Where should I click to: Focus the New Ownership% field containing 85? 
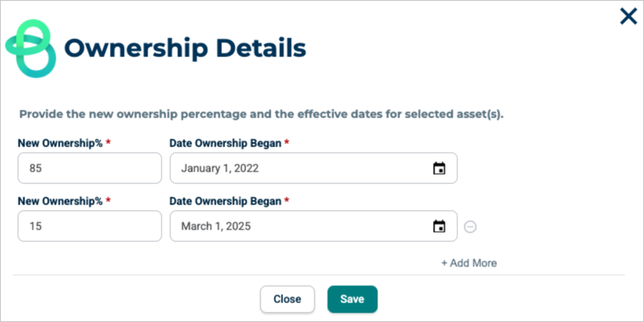[89, 168]
